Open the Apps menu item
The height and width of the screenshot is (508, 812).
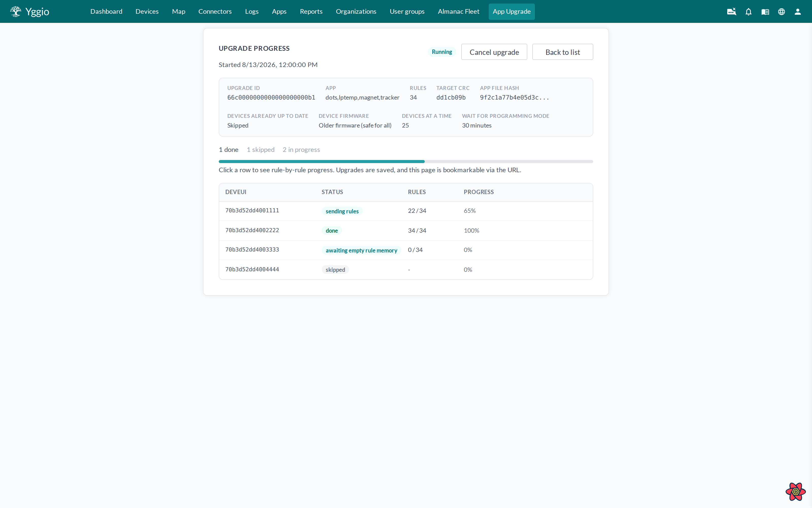click(x=279, y=11)
